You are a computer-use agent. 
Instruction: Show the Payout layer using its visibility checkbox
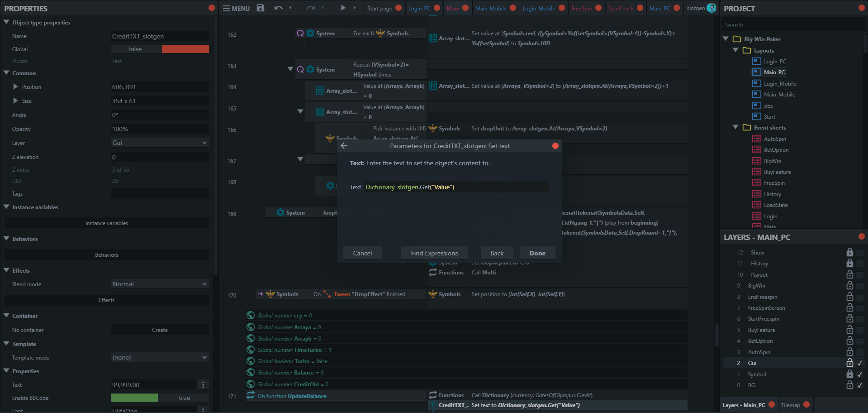pos(860,274)
